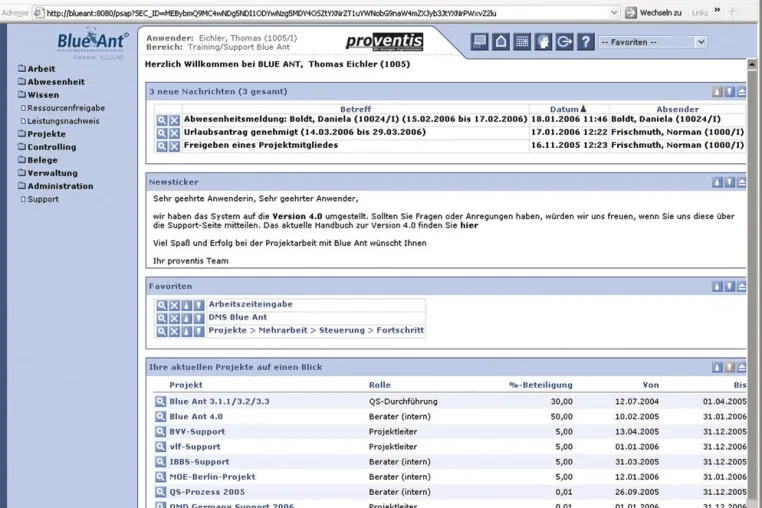Collapse the Wissen folder in sidebar

[38, 95]
